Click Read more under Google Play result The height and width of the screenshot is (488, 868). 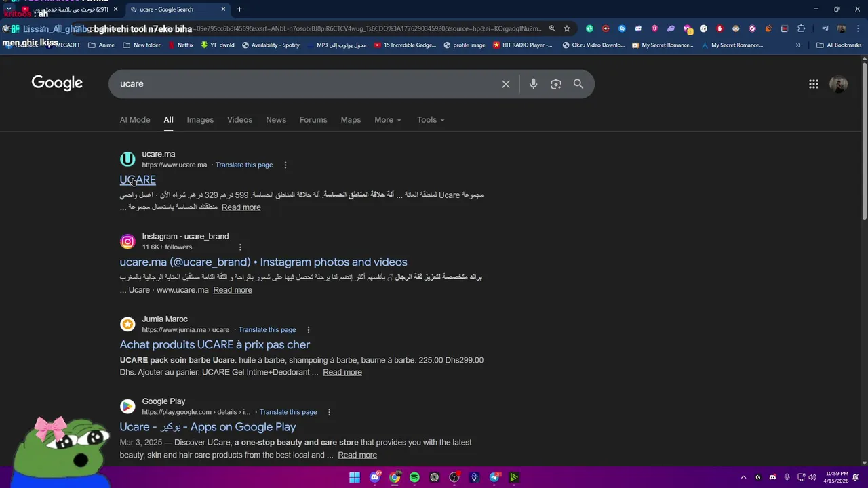[357, 455]
